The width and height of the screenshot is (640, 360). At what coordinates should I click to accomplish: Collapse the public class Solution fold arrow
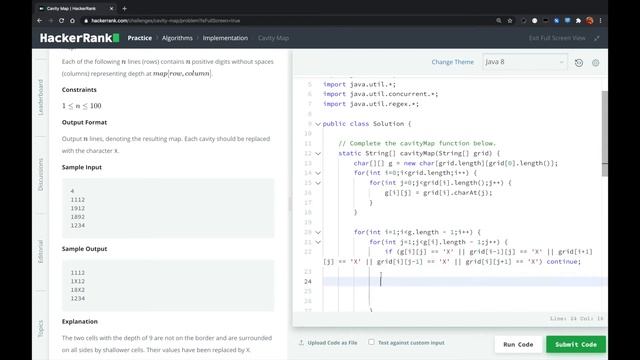318,124
